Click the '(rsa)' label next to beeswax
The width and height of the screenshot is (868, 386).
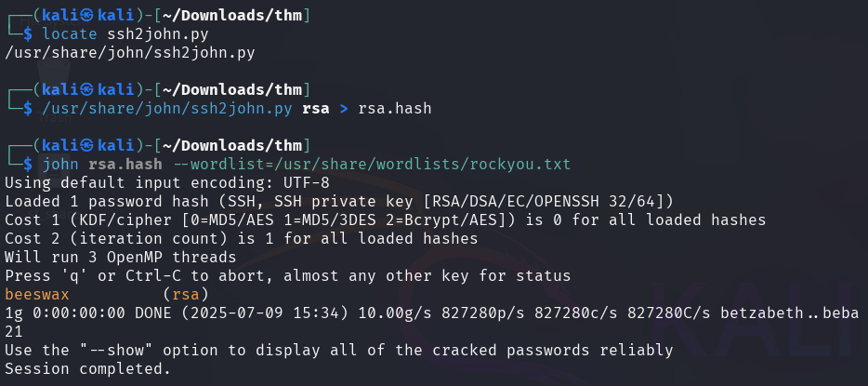click(x=186, y=294)
